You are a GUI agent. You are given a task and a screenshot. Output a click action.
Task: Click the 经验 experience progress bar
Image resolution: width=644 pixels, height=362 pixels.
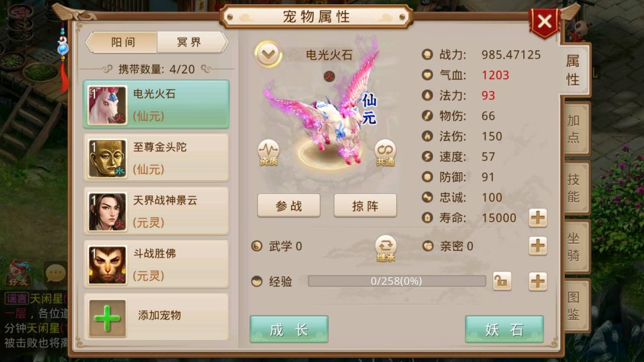click(x=397, y=281)
